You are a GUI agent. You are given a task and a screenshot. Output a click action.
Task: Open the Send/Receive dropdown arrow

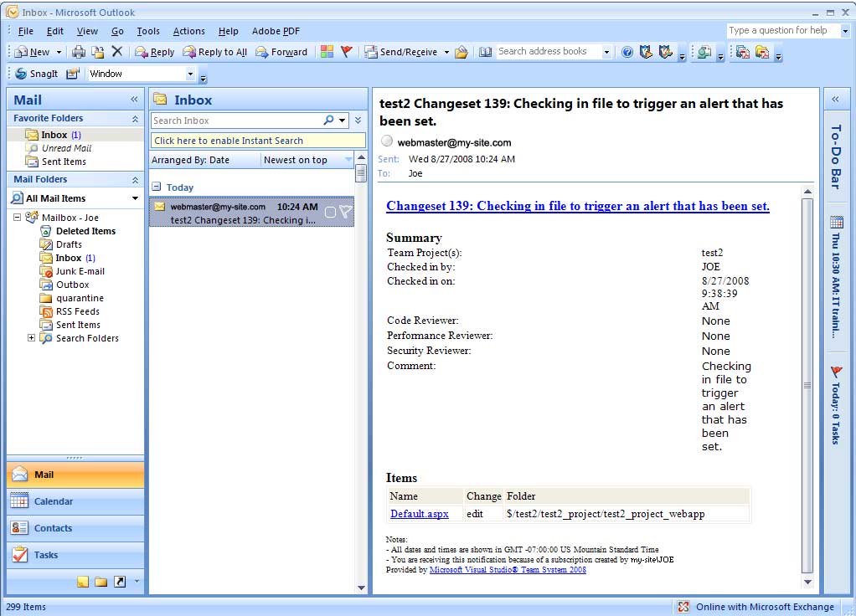coord(446,52)
